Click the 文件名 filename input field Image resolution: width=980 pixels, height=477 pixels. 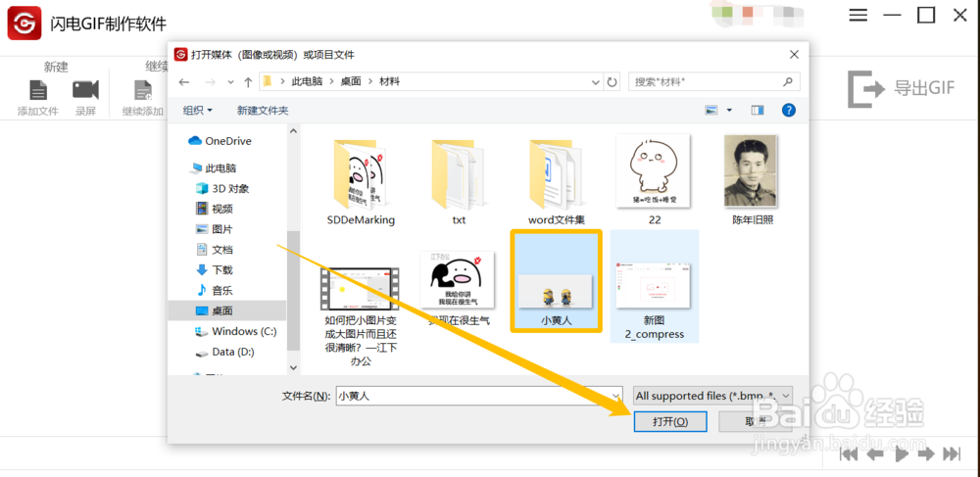[472, 396]
